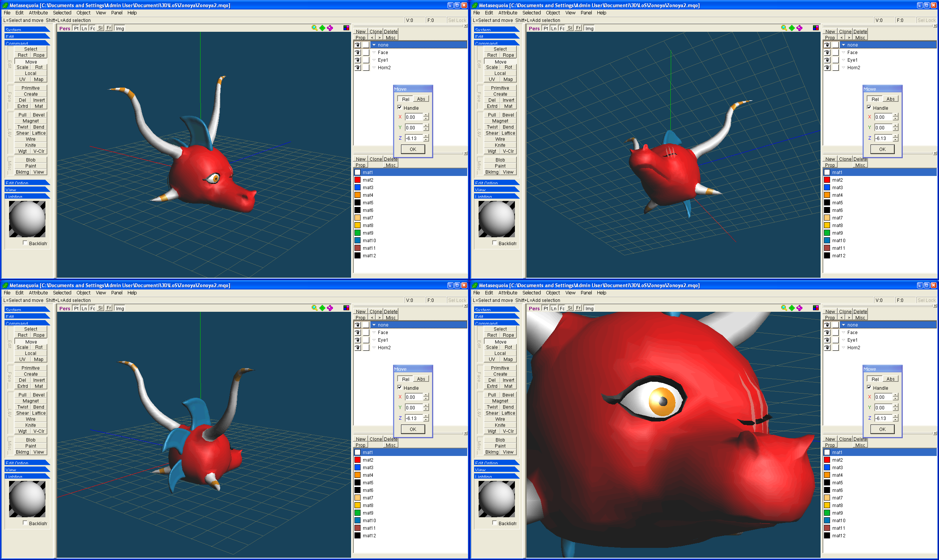The image size is (939, 560).
Task: Select the blue mat3 swatch in top-right window
Action: (x=827, y=187)
